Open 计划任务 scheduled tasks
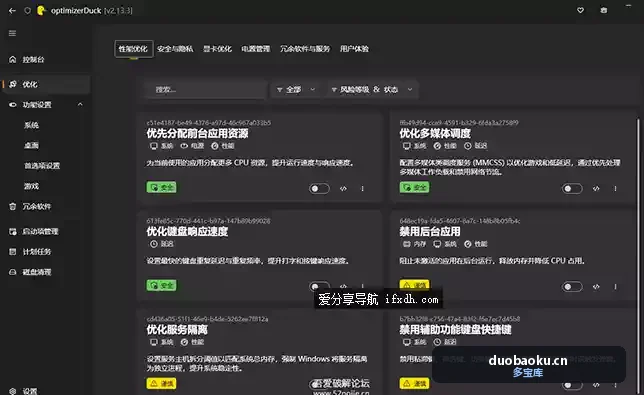This screenshot has width=644, height=395. (x=45, y=252)
